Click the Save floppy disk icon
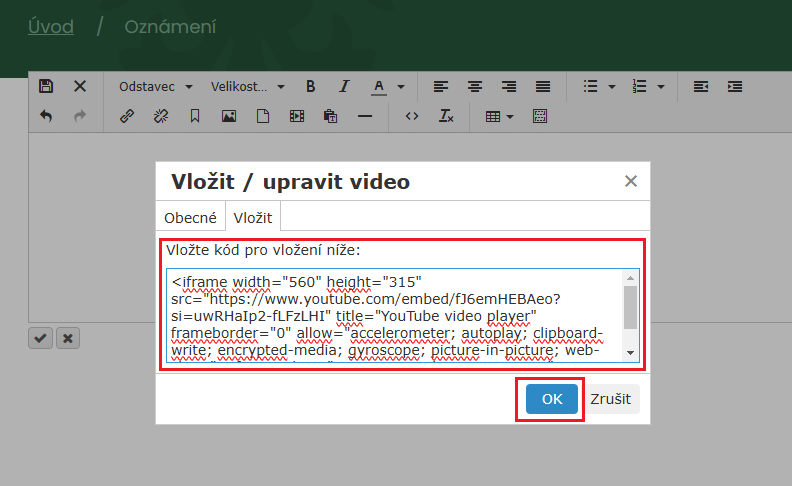The width and height of the screenshot is (792, 486). coord(46,87)
